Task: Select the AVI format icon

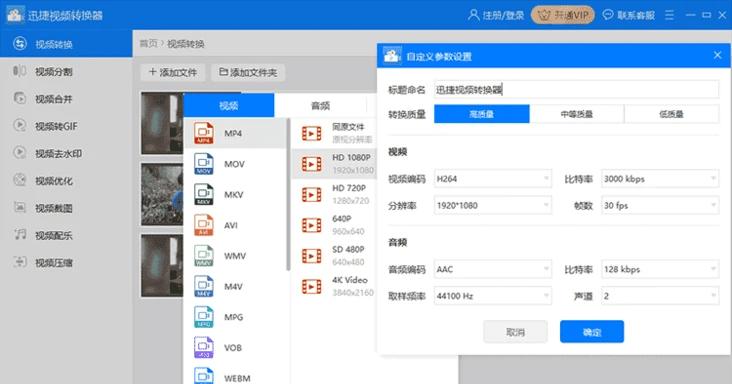Action: point(204,225)
